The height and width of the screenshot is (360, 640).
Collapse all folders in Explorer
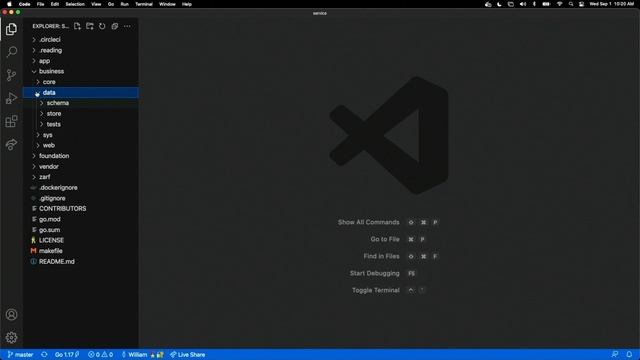coord(115,26)
